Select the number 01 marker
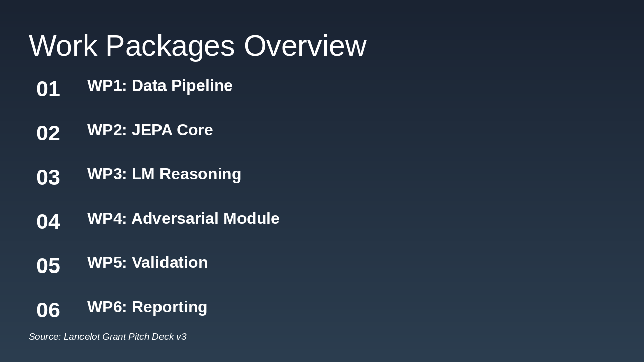This screenshot has width=644, height=362. click(x=48, y=89)
